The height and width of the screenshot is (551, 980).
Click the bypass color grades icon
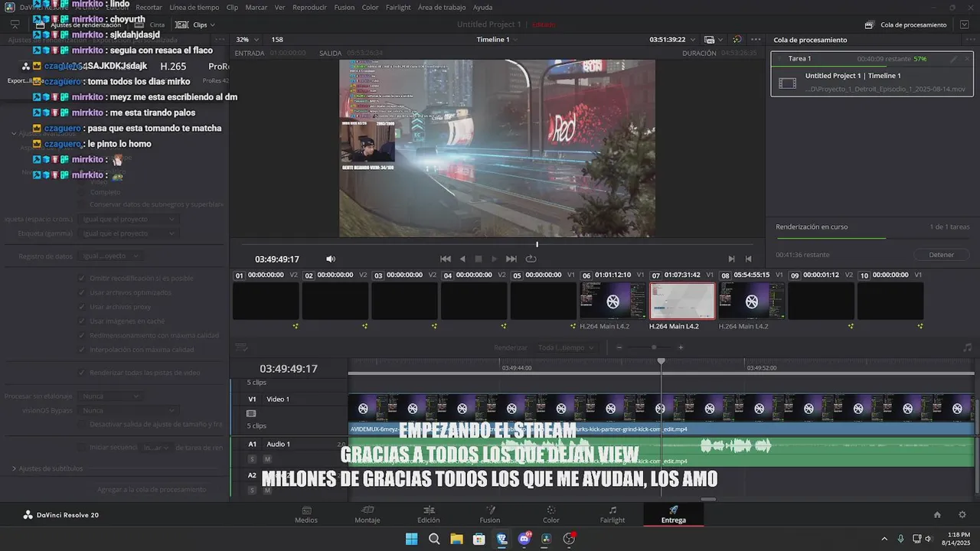[737, 39]
